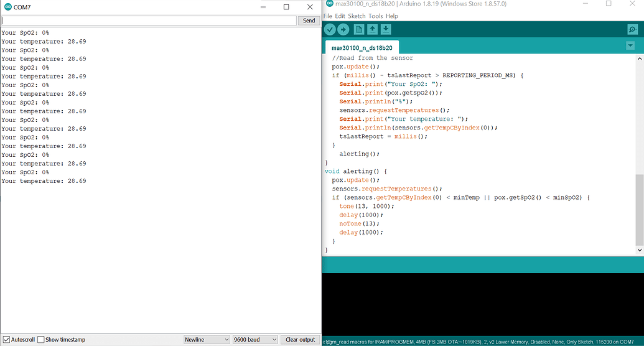The image size is (644, 346).
Task: Open the Tools menu
Action: click(375, 16)
